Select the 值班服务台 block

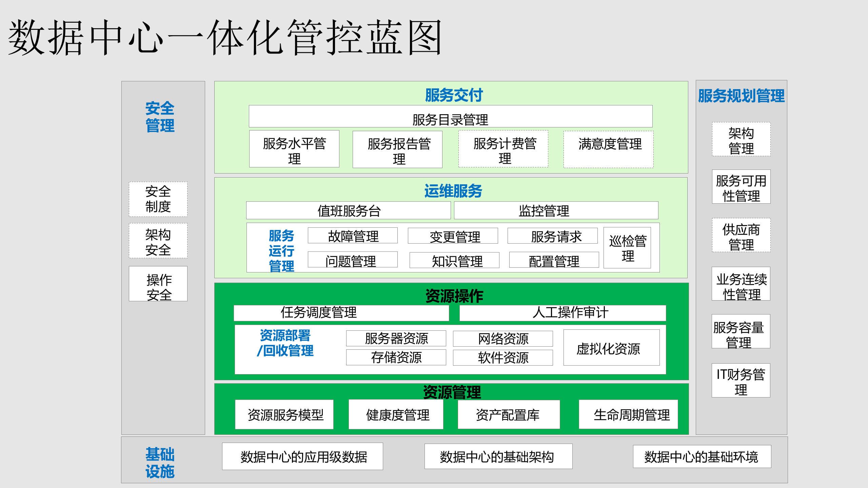point(348,210)
